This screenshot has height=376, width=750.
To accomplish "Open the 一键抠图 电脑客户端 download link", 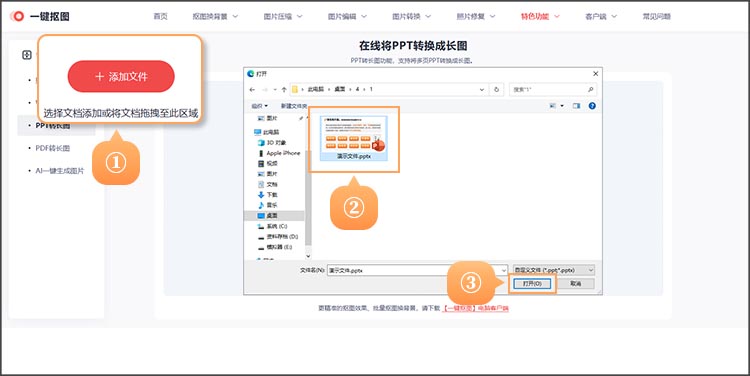I will [475, 309].
